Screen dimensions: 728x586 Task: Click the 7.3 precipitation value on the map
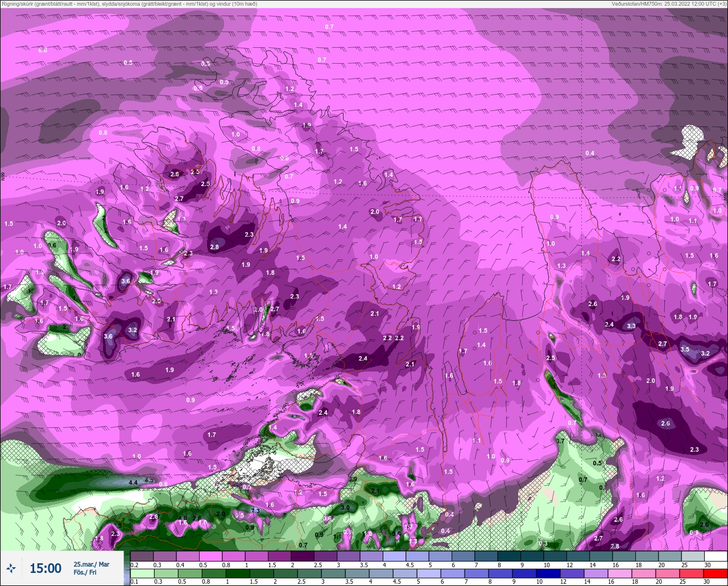click(255, 511)
